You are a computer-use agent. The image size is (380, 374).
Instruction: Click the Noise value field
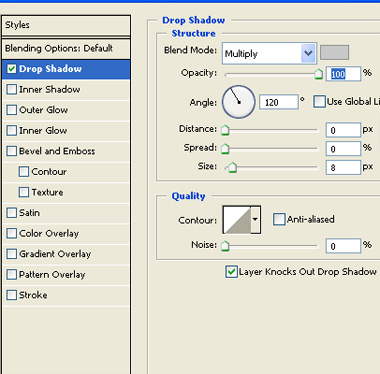[343, 246]
